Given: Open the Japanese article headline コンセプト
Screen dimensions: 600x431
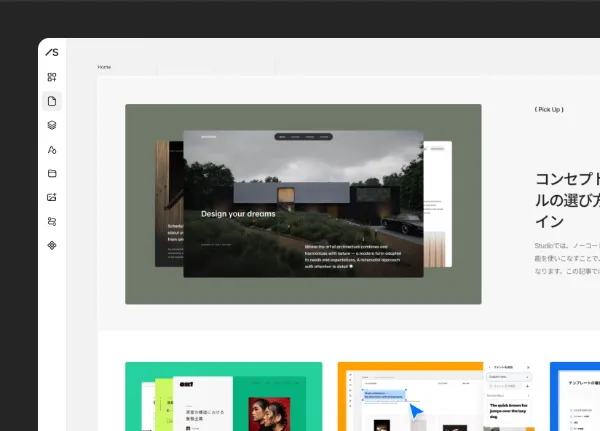Looking at the screenshot, I should tap(567, 200).
